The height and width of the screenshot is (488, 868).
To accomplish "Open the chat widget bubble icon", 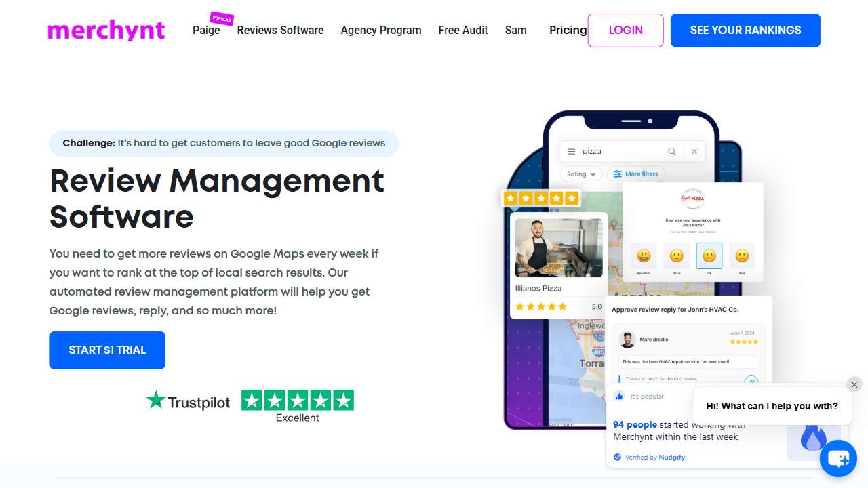I will pos(838,459).
